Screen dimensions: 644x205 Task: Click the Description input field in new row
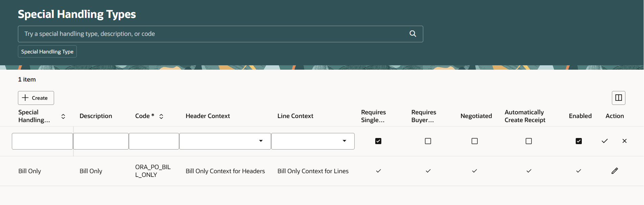pyautogui.click(x=101, y=141)
